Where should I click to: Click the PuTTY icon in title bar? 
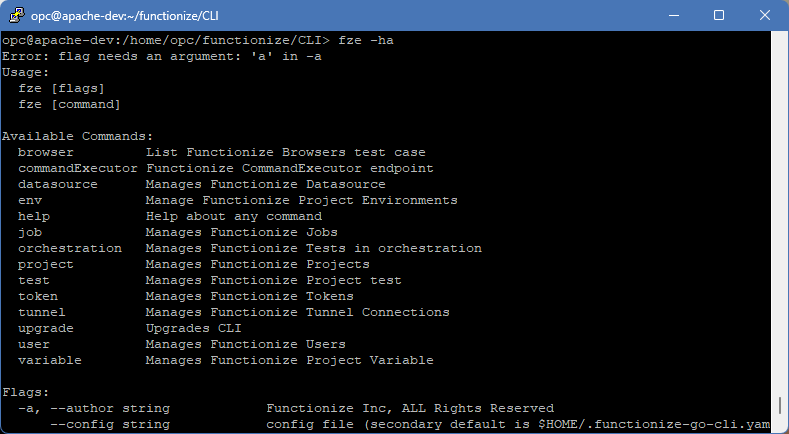(x=17, y=15)
